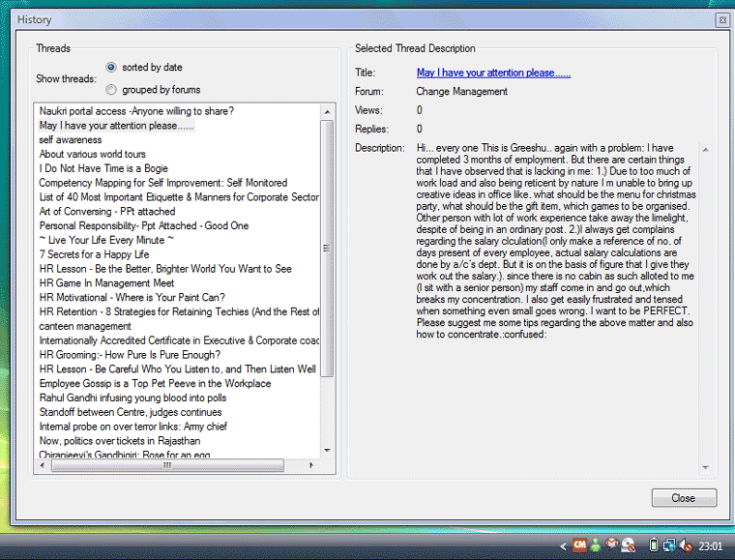The image size is (735, 560).
Task: Open the May I have your attention link
Action: point(493,73)
